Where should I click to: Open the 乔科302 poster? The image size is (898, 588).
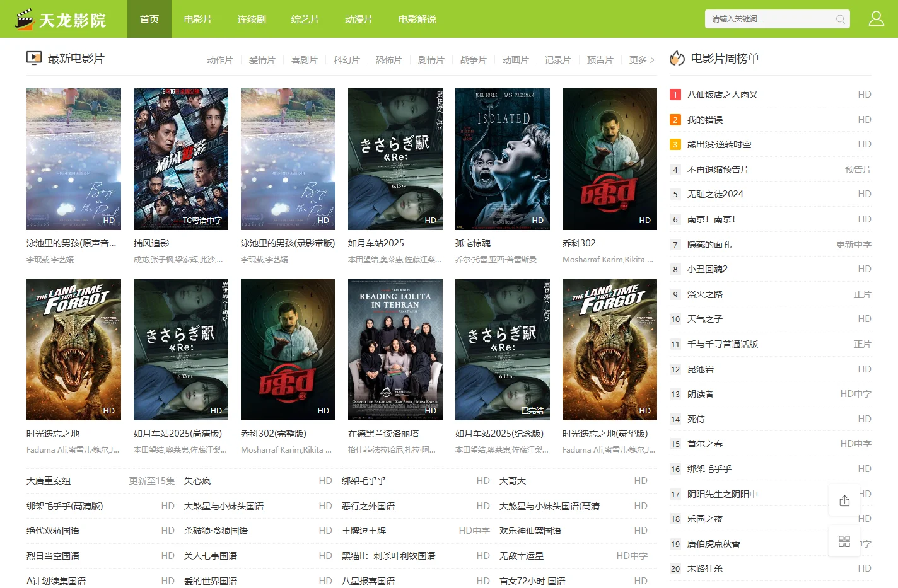(x=610, y=159)
